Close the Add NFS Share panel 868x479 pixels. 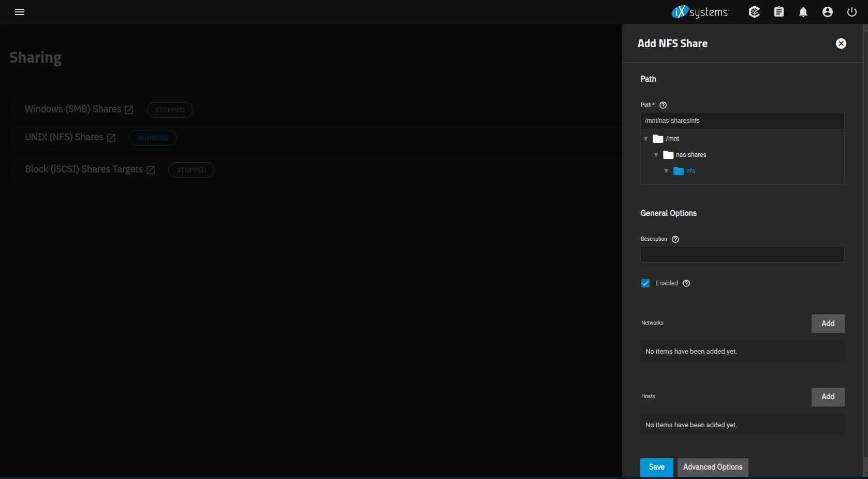[841, 43]
